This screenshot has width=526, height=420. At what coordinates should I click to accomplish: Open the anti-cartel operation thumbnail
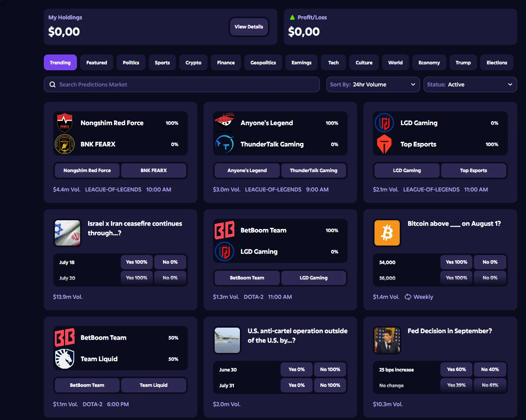pyautogui.click(x=227, y=340)
